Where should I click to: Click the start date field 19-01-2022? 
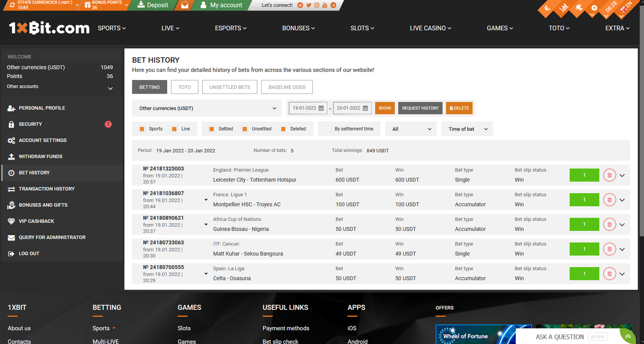pyautogui.click(x=308, y=108)
